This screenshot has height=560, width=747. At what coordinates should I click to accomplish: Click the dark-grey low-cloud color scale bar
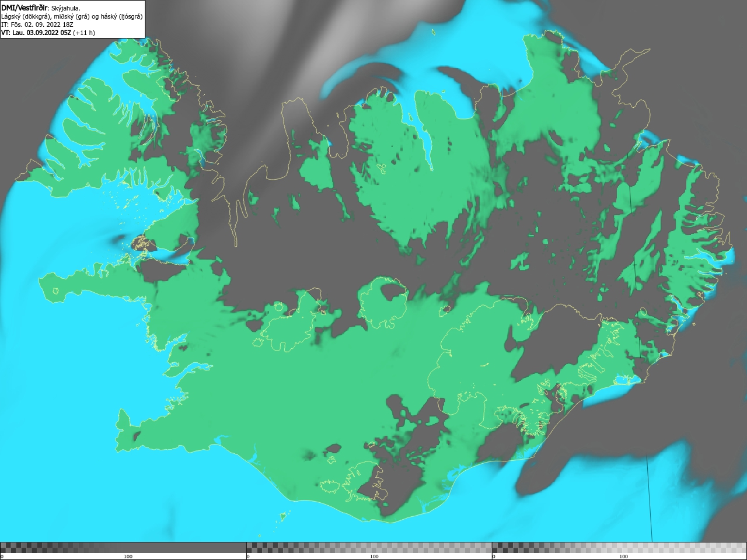(123, 548)
